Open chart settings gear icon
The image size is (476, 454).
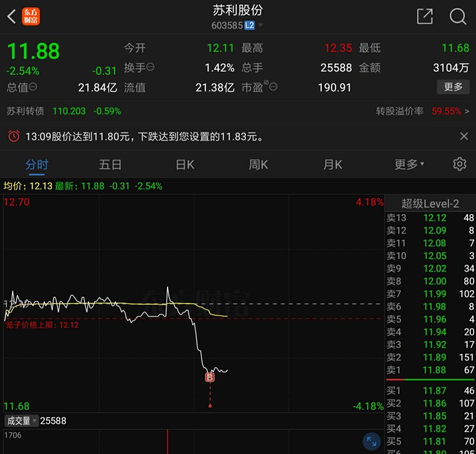pyautogui.click(x=460, y=164)
